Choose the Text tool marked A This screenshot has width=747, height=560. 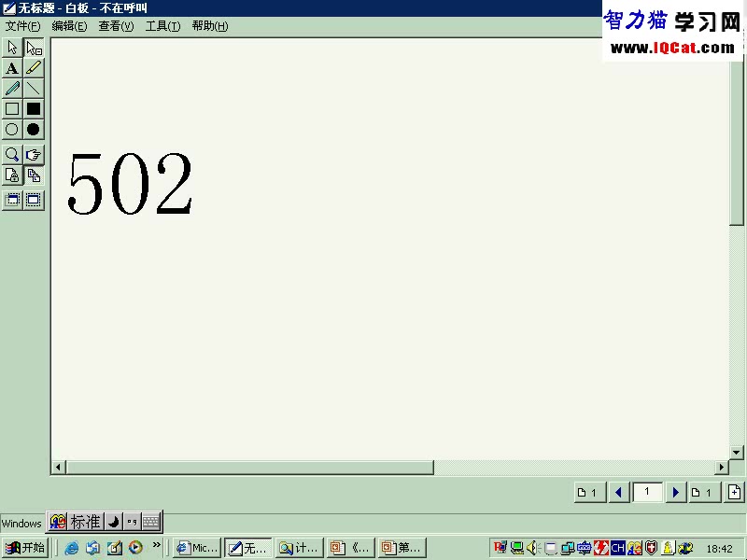point(12,68)
